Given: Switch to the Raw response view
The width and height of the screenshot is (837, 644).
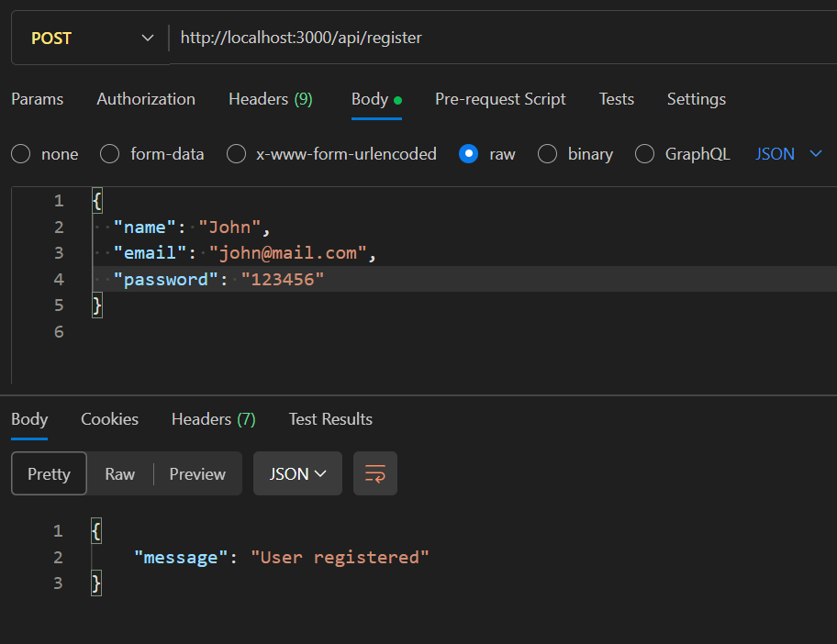Looking at the screenshot, I should [119, 473].
